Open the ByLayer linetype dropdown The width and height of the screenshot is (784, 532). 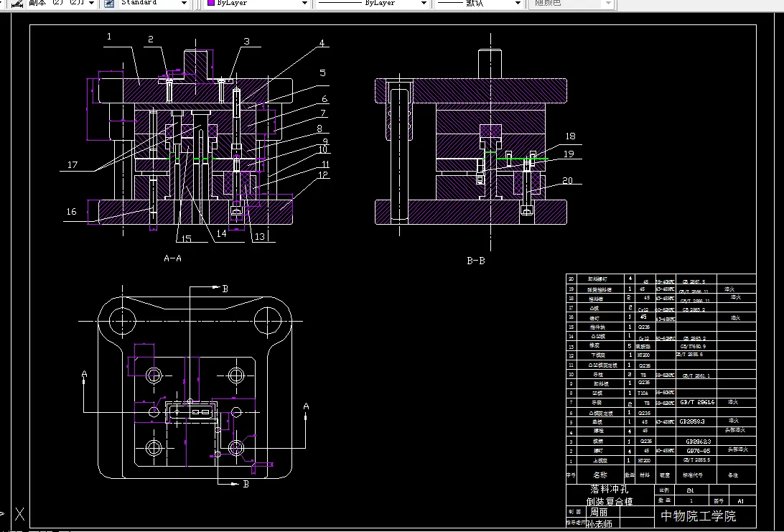click(424, 3)
